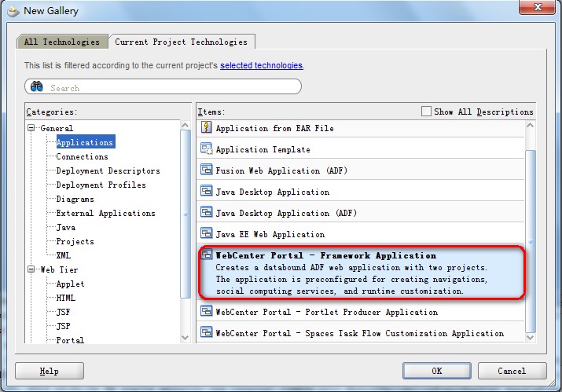Choose Fusion Web Application (ADF)
562x392 pixels.
click(x=360, y=170)
